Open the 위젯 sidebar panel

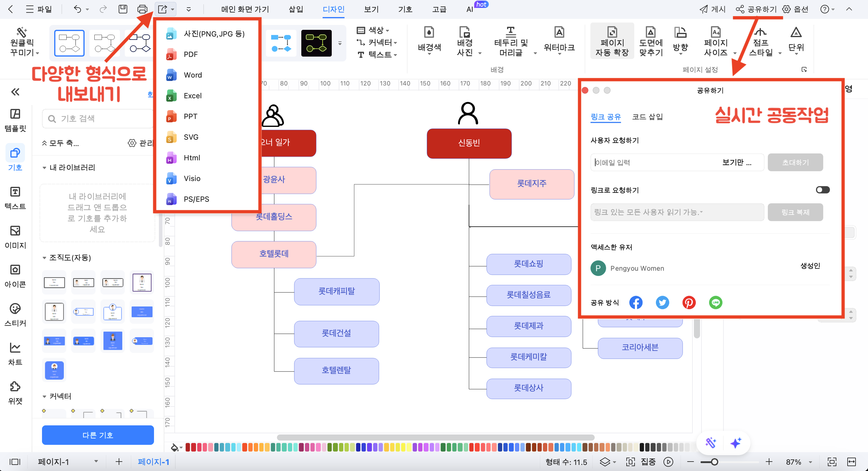click(x=15, y=393)
